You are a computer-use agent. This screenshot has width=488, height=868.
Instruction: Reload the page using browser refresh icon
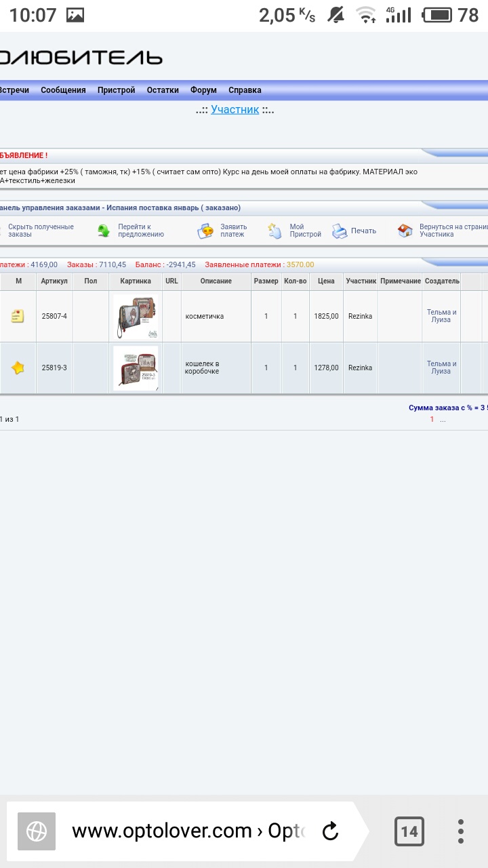tap(330, 831)
